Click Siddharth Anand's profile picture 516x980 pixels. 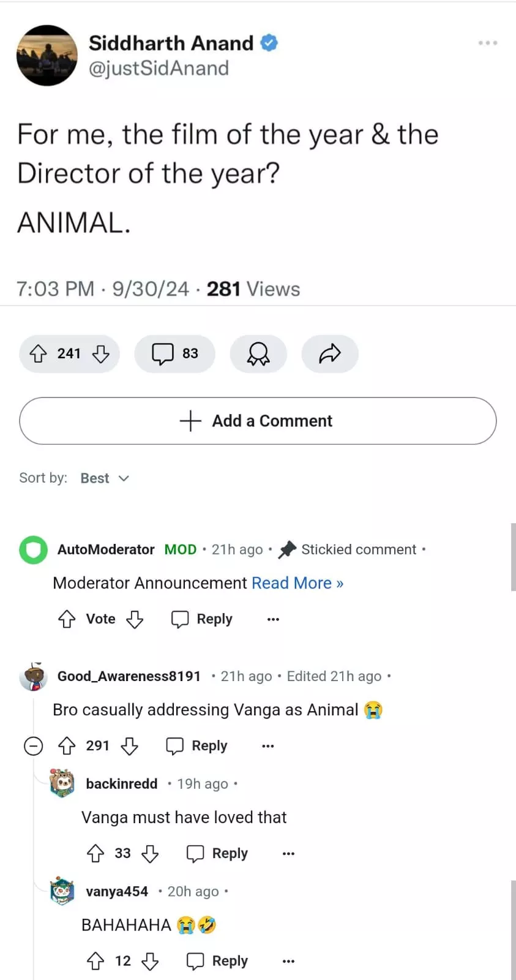click(47, 55)
